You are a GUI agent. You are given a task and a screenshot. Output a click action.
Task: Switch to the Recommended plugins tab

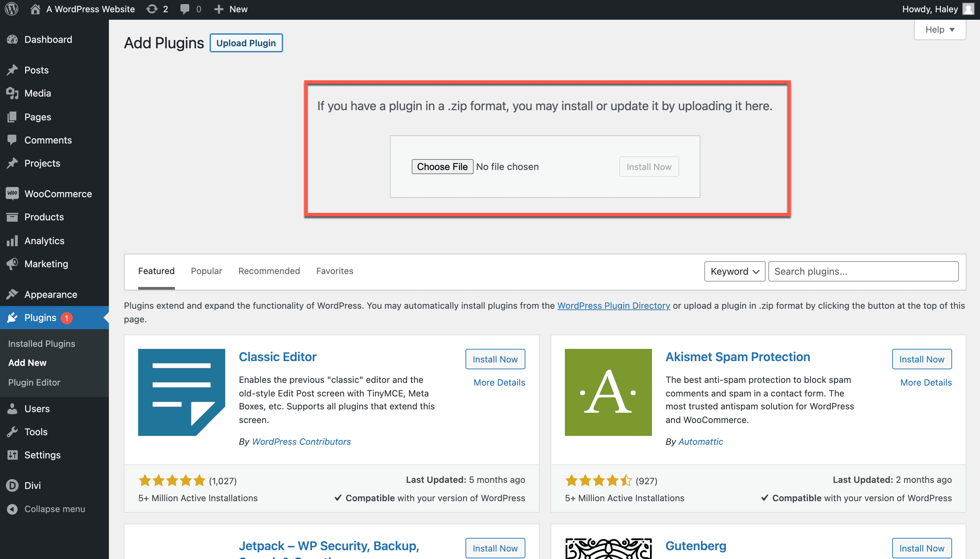coord(269,271)
